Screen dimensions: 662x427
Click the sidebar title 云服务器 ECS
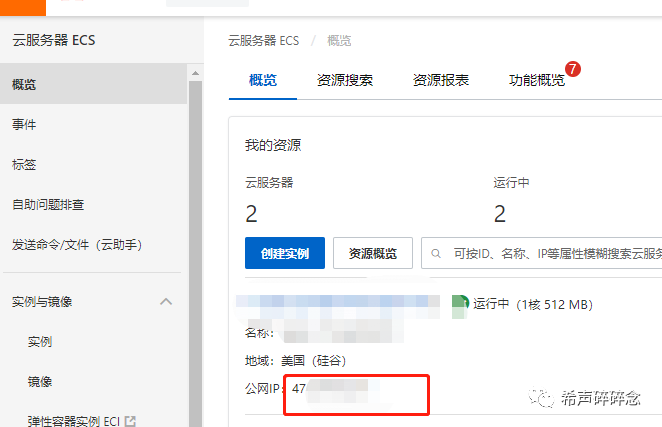coord(54,40)
